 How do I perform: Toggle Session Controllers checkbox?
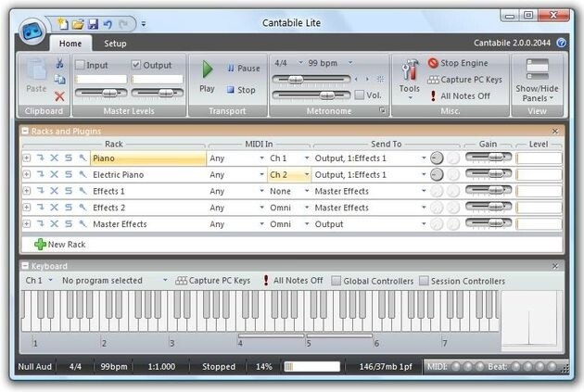pos(424,281)
